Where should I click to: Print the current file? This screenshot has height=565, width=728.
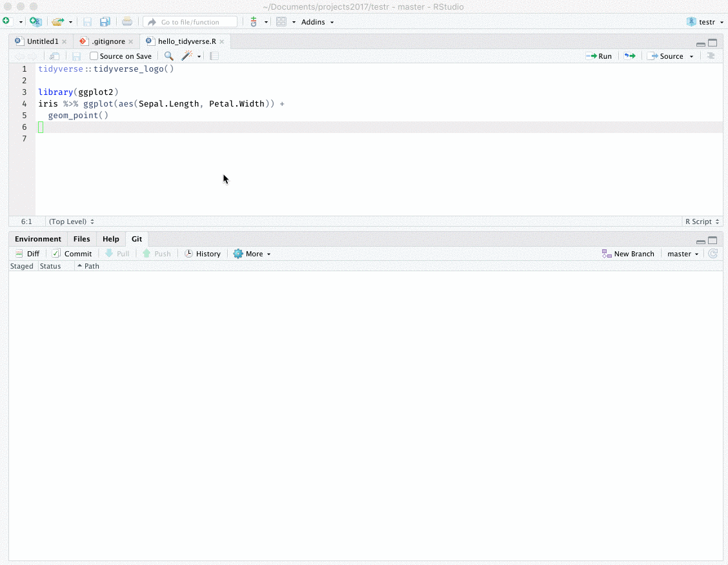point(127,21)
